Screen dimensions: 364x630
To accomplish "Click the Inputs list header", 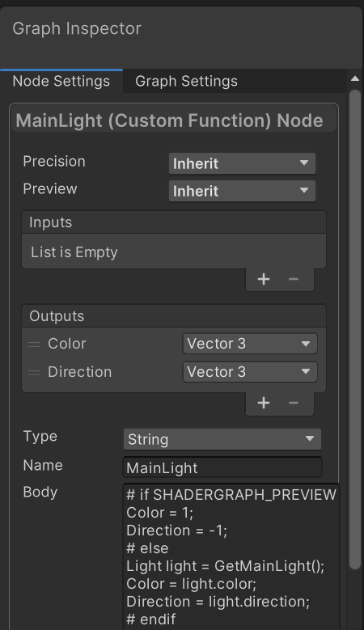I will click(174, 222).
